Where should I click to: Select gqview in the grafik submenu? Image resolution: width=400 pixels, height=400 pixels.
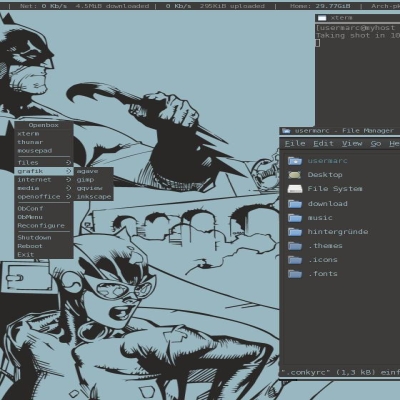(93, 188)
